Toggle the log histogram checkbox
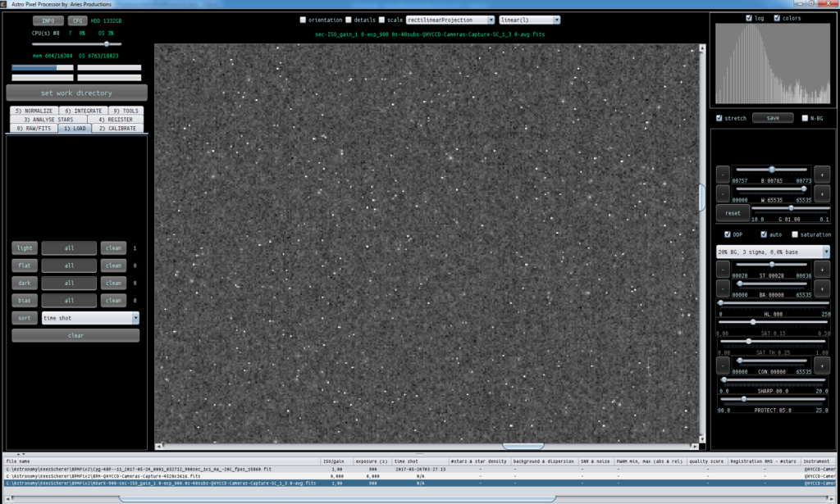 pyautogui.click(x=749, y=18)
